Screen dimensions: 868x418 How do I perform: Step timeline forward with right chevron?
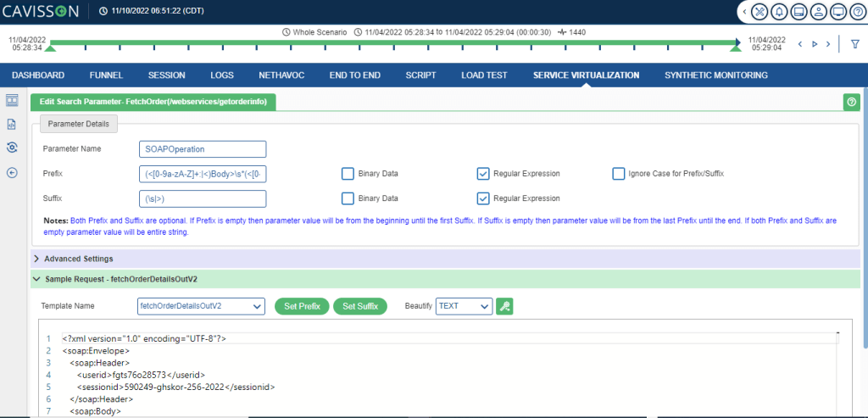pyautogui.click(x=828, y=44)
